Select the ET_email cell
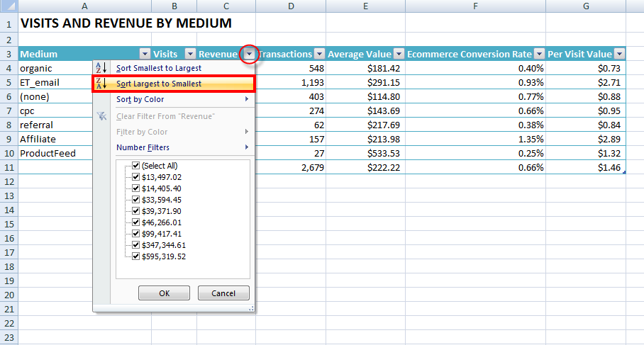Screen dimensions: 644x345 (56, 82)
